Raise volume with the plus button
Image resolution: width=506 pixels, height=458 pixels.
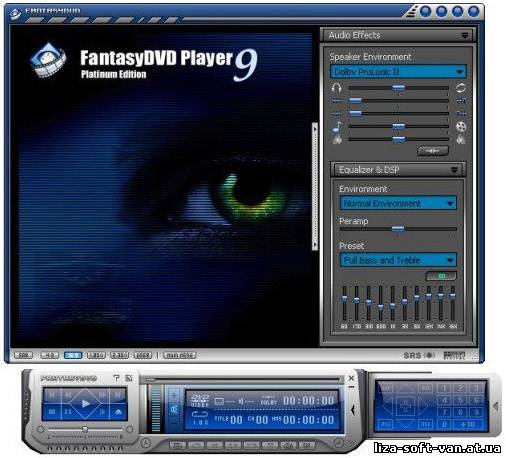[x=174, y=395]
